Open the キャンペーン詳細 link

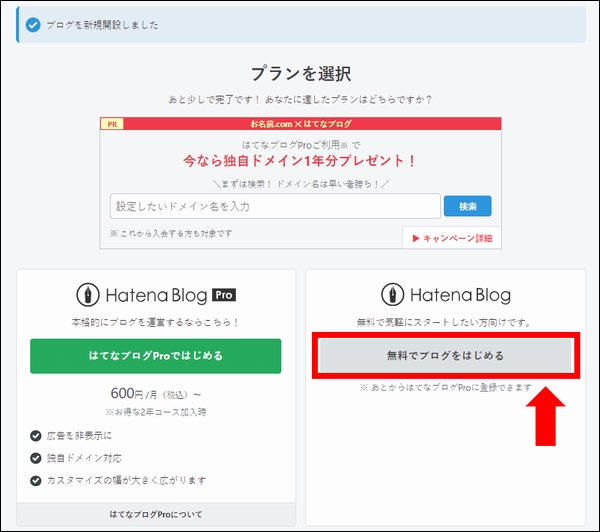(452, 238)
